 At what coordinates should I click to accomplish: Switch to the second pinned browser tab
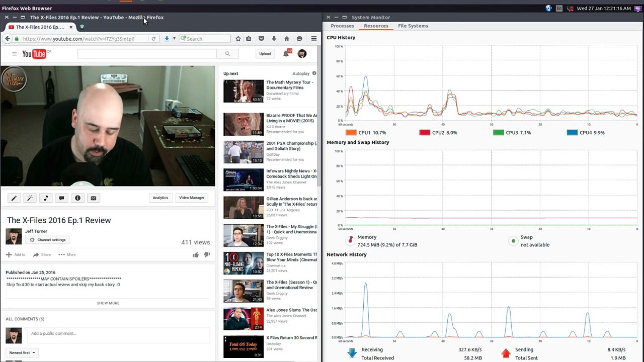click(82, 27)
